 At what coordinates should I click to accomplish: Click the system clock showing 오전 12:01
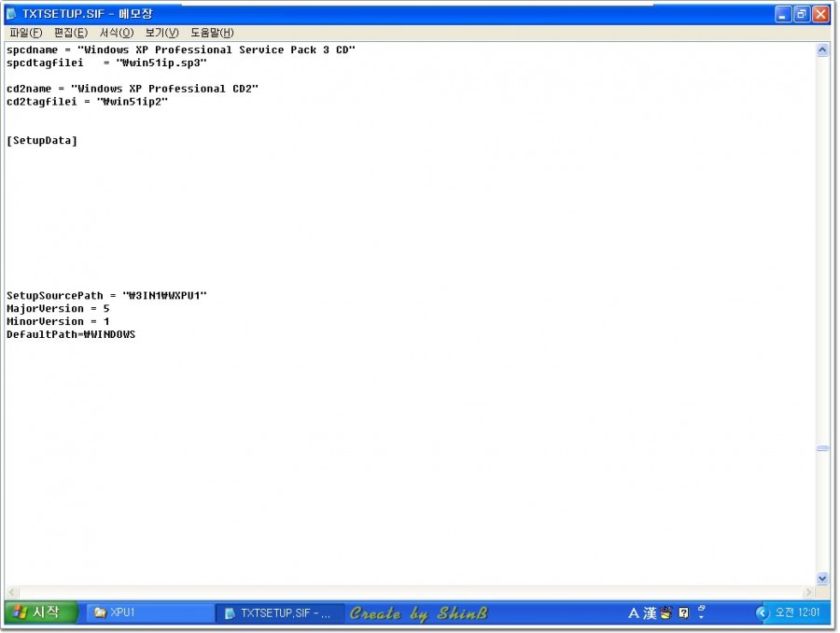pyautogui.click(x=797, y=612)
